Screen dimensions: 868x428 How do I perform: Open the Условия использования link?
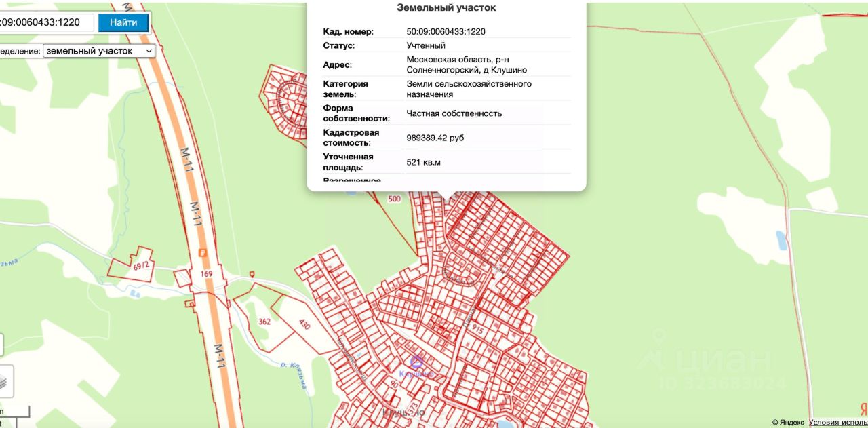[x=837, y=422]
